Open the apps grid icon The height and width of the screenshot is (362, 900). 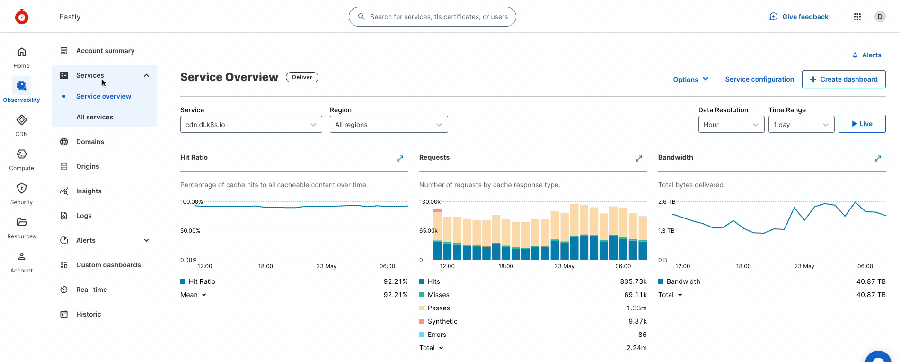point(858,17)
